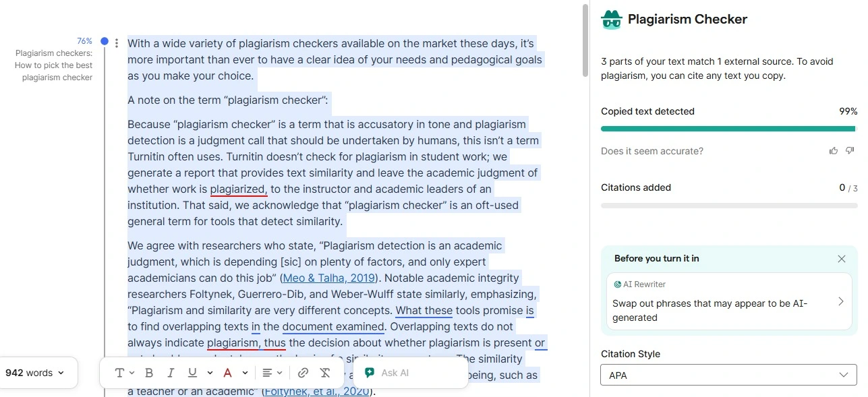This screenshot has height=397, width=868.
Task: Expand the AI Rewriter suggestion chevron
Action: 841,301
